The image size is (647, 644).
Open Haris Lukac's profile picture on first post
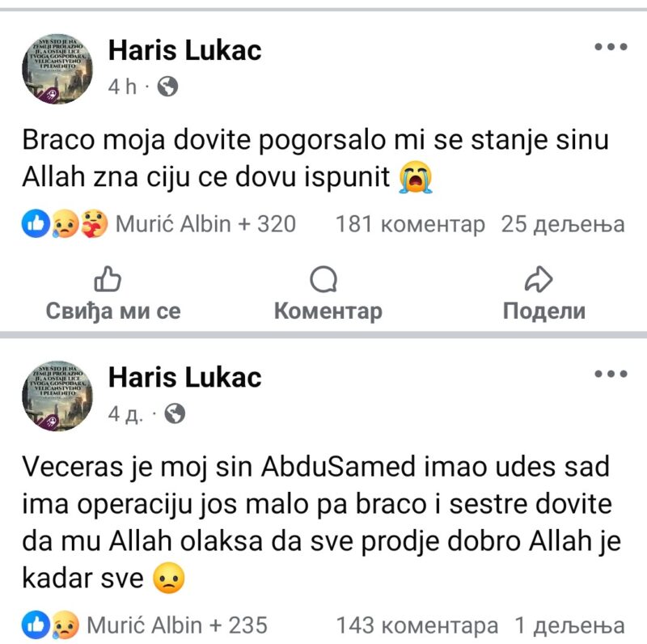(x=57, y=68)
